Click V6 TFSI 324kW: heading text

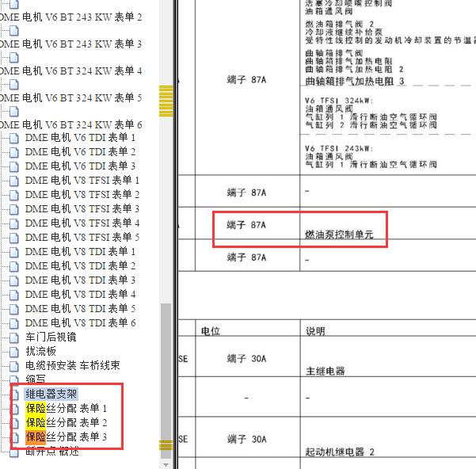339,101
